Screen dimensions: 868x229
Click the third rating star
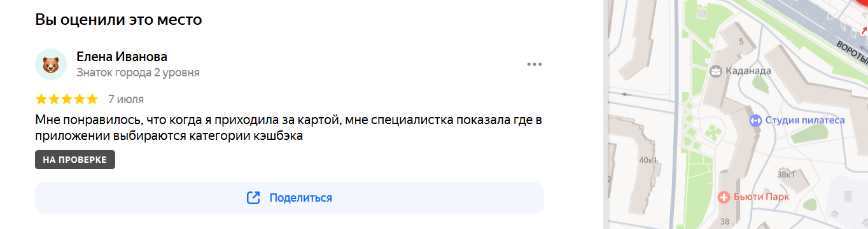coord(67,99)
